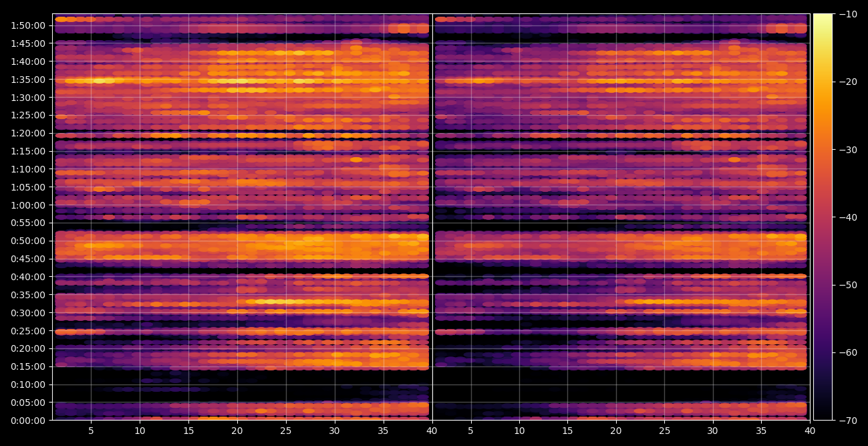The height and width of the screenshot is (446, 868).
Task: Click the 0:25:00 y-axis tick label
Action: 28,331
